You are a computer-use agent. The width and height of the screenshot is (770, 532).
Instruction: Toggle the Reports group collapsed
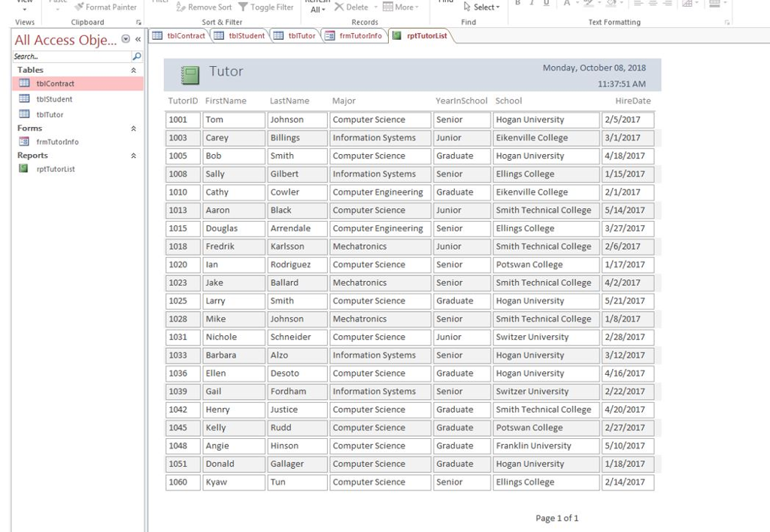tap(133, 155)
